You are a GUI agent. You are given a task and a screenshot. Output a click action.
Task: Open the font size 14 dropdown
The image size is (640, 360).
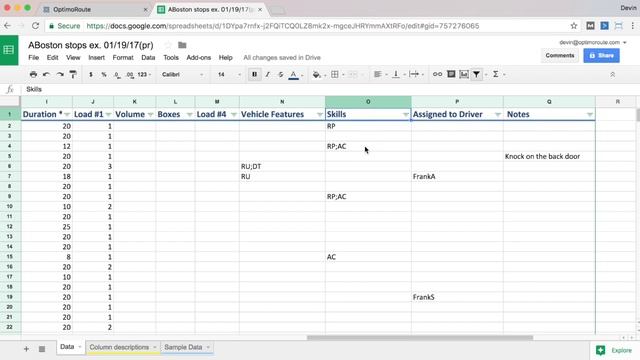click(x=229, y=74)
